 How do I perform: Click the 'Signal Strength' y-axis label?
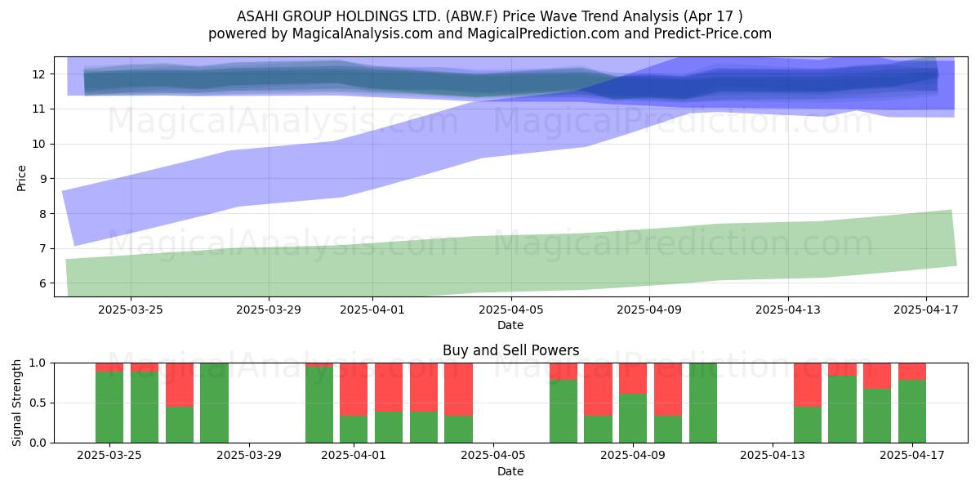18,403
